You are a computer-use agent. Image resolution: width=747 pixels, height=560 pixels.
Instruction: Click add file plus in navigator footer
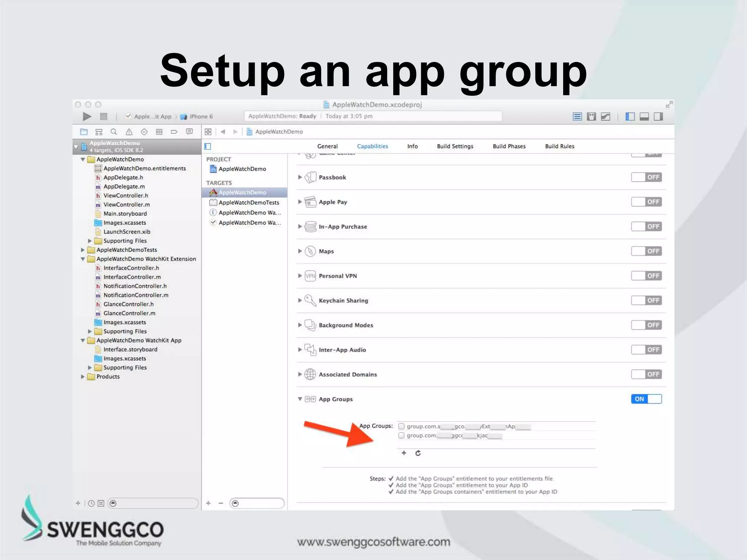click(78, 503)
